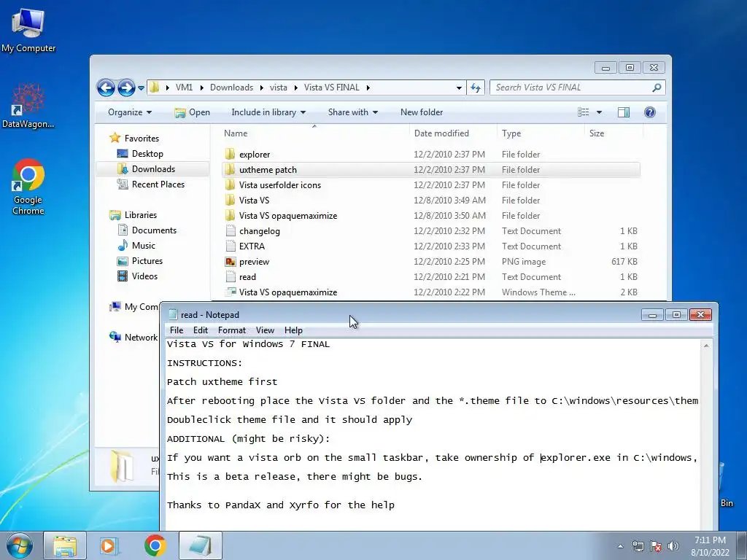Open Action Center flag tray icon
Viewport: 747px width, 560px height.
656,546
